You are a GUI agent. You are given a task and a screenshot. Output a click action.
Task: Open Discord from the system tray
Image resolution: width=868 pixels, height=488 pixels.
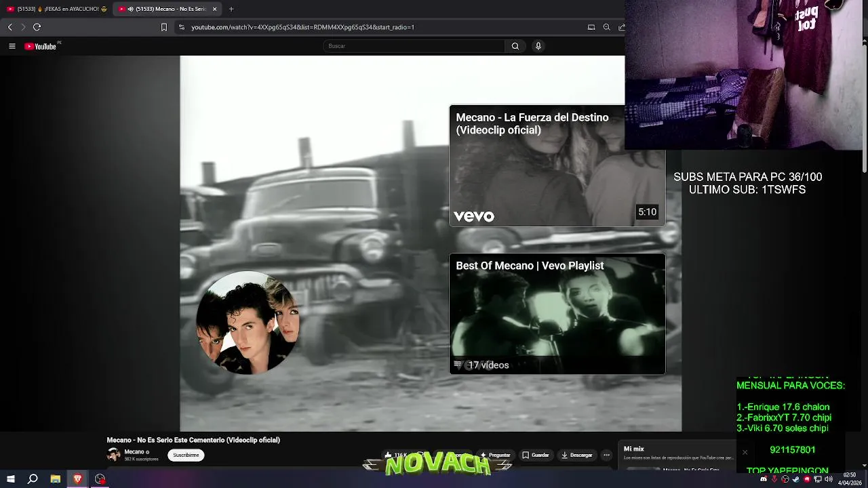point(764,479)
